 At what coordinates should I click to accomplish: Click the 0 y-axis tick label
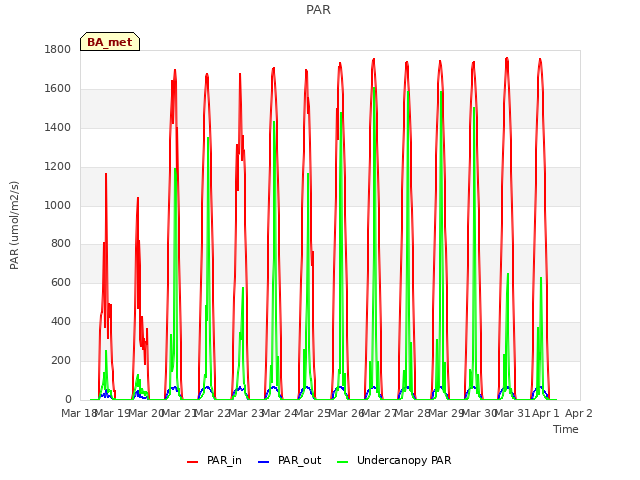pyautogui.click(x=68, y=399)
